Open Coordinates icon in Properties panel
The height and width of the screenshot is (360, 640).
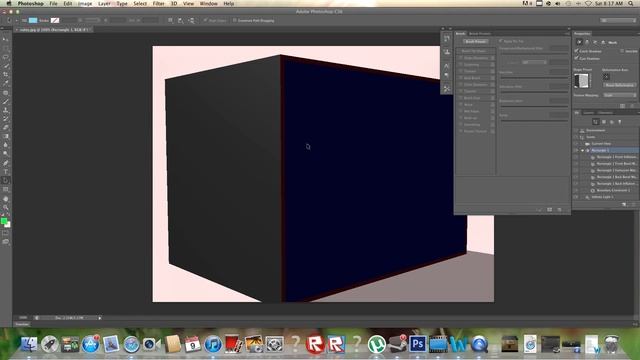[603, 42]
